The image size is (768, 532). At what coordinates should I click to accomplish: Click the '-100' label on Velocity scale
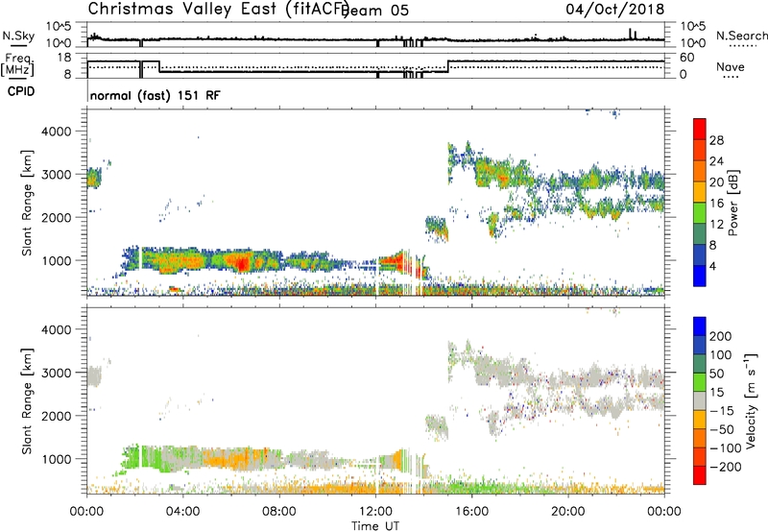click(x=726, y=448)
